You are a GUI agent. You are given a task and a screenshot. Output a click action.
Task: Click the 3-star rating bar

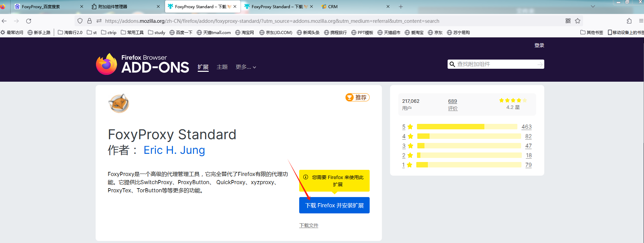469,146
